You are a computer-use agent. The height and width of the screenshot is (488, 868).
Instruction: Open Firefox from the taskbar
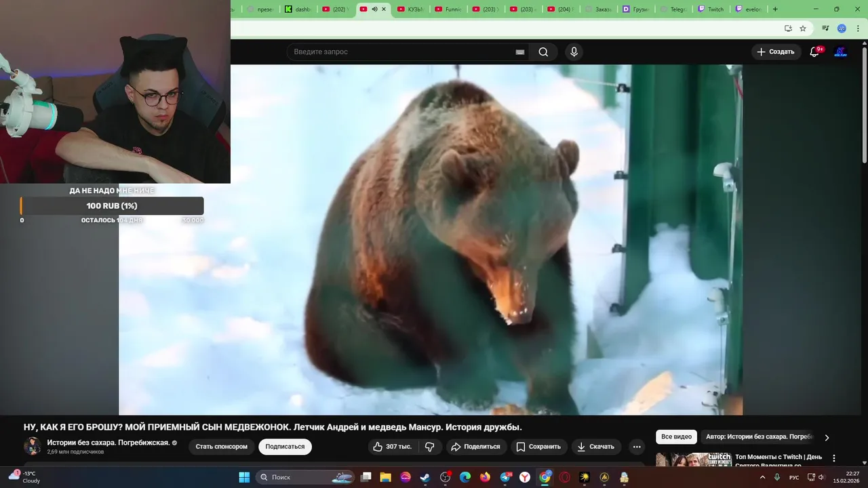click(x=485, y=477)
